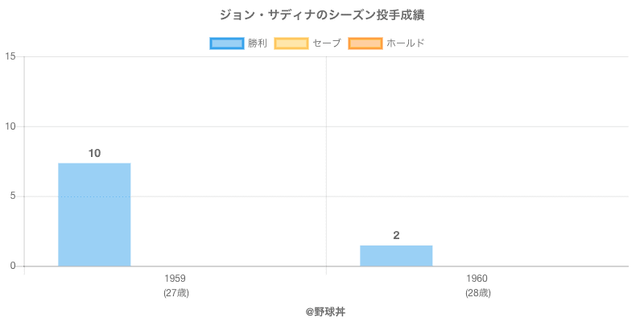The image size is (644, 322).
Task: Click the @野球丼 watermark text
Action: [x=322, y=310]
